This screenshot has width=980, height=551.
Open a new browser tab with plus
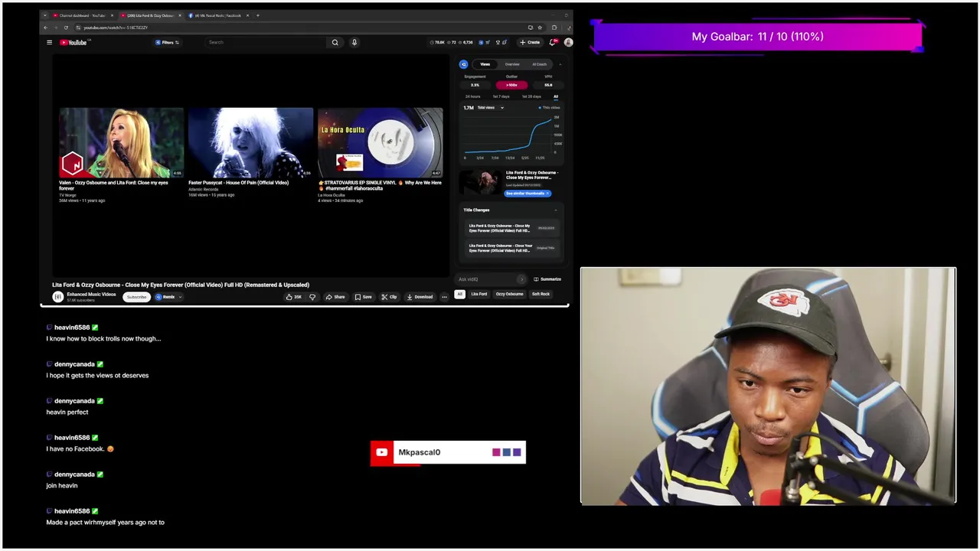258,15
